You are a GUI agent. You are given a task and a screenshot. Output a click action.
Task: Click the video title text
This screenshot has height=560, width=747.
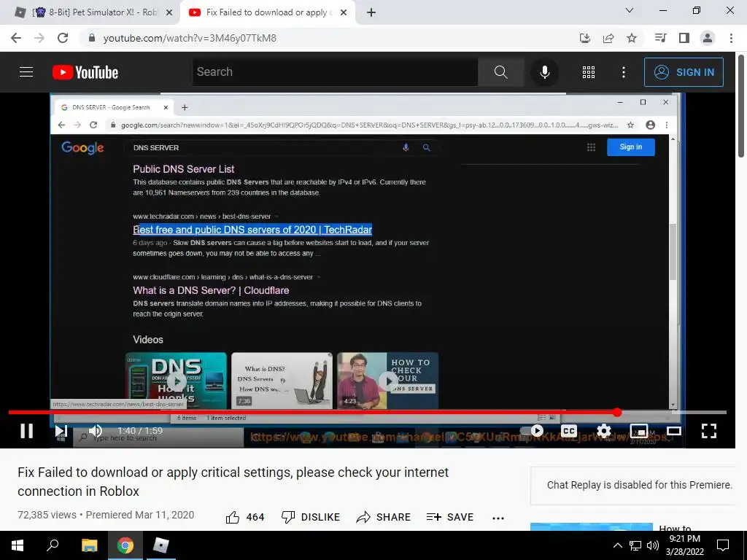233,481
